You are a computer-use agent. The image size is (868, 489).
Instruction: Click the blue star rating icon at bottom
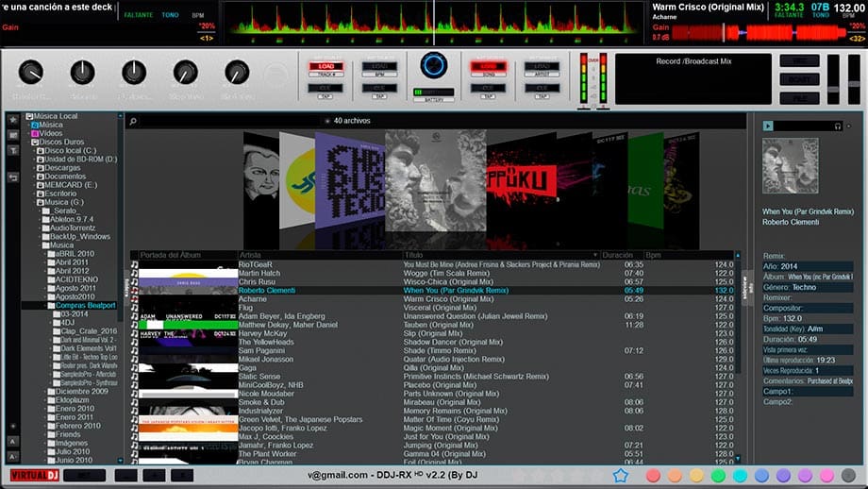coord(621,475)
